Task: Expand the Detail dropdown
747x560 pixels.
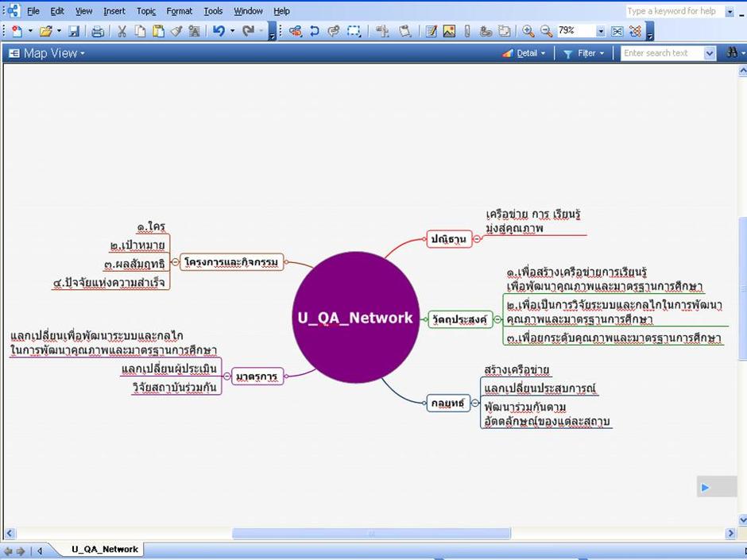Action: tap(524, 53)
